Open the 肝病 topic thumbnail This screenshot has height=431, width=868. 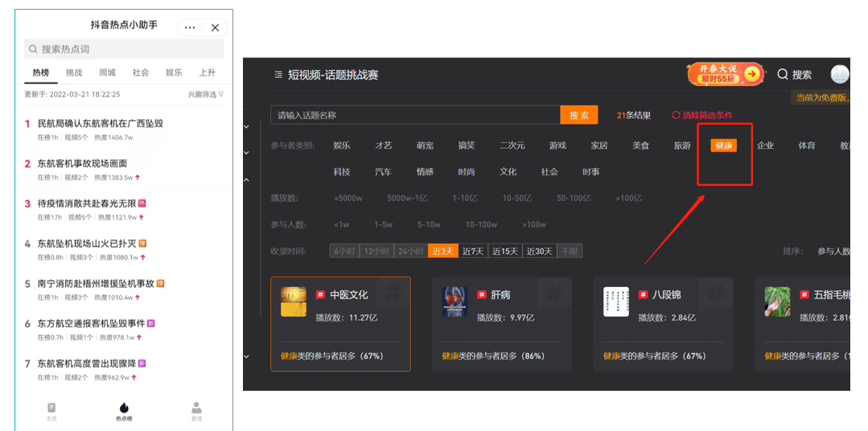click(x=455, y=302)
